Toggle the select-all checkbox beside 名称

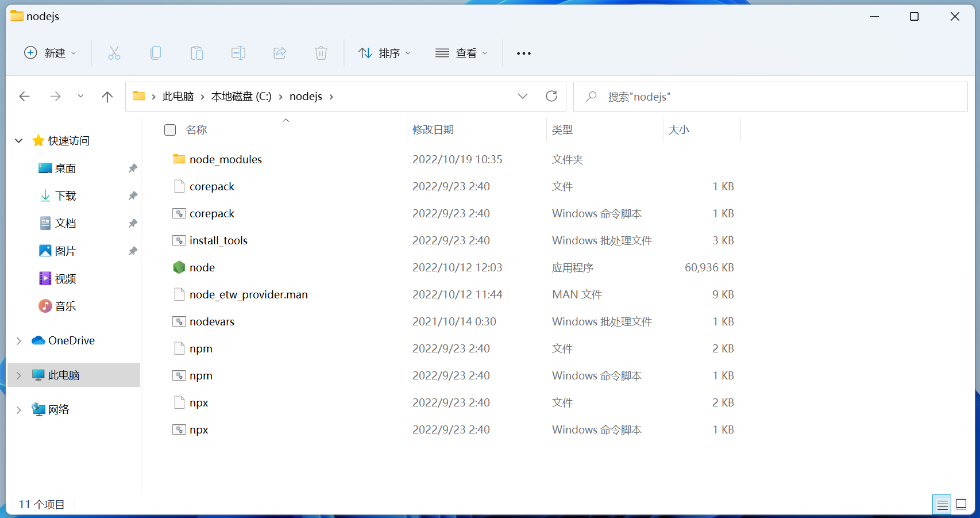(170, 130)
